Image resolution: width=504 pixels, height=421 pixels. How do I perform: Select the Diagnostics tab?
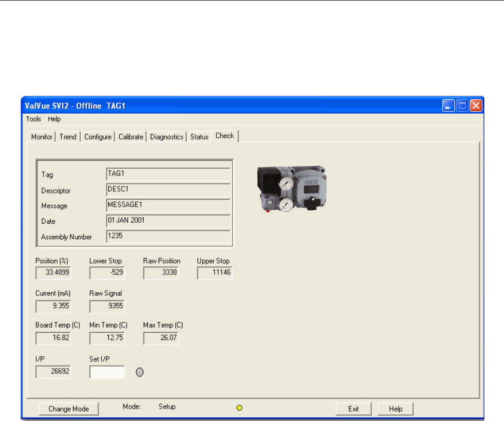coord(166,137)
